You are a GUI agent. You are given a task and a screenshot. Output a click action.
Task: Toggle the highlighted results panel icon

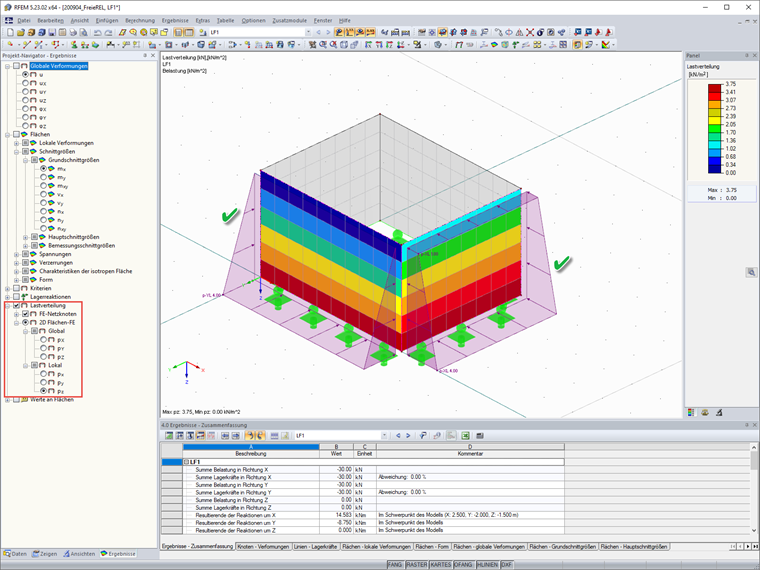click(x=577, y=45)
